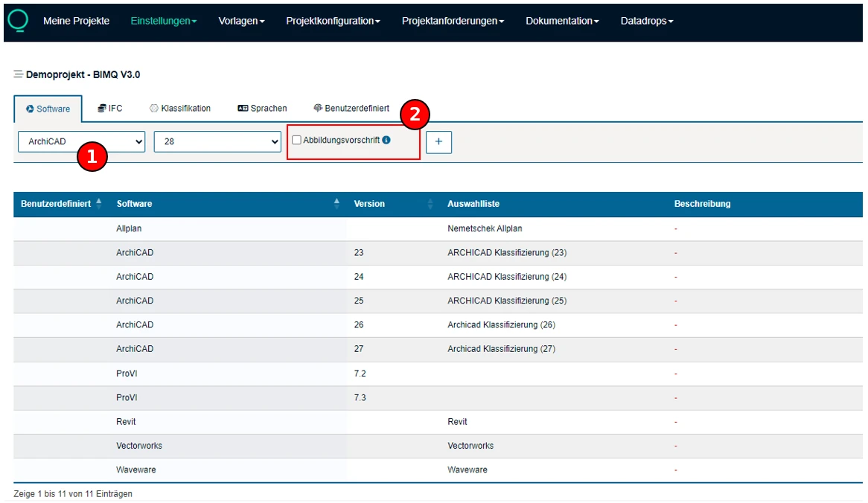Click the BIMQ circle logo
The image size is (868, 503).
[18, 21]
